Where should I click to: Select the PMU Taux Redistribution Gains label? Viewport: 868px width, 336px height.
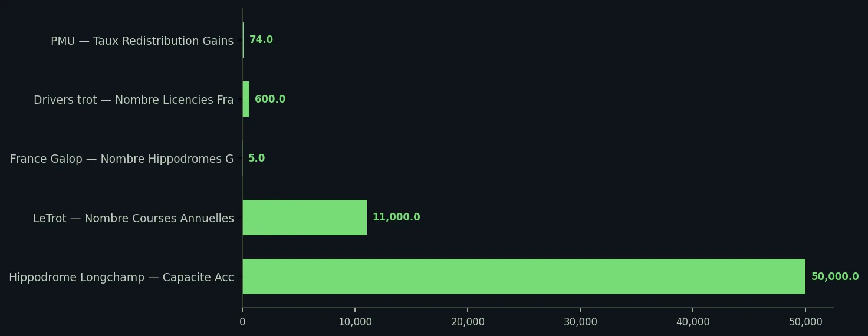[142, 41]
